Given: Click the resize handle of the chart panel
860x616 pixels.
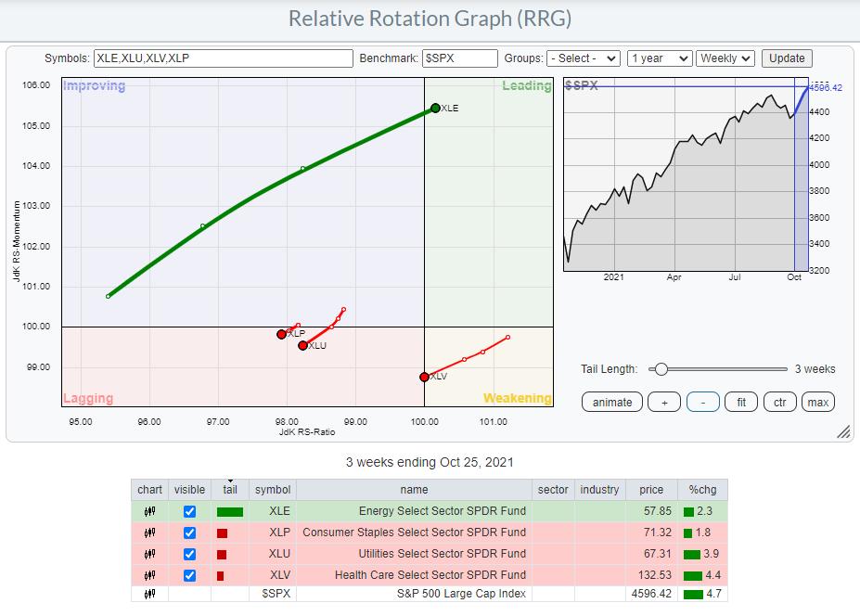Looking at the screenshot, I should click(x=843, y=431).
